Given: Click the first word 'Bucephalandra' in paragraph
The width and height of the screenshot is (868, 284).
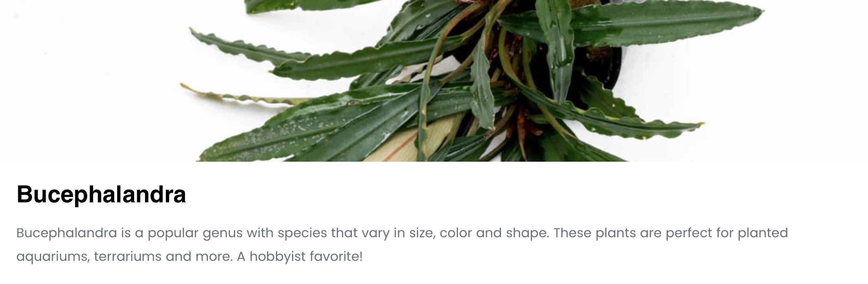Looking at the screenshot, I should 67,233.
